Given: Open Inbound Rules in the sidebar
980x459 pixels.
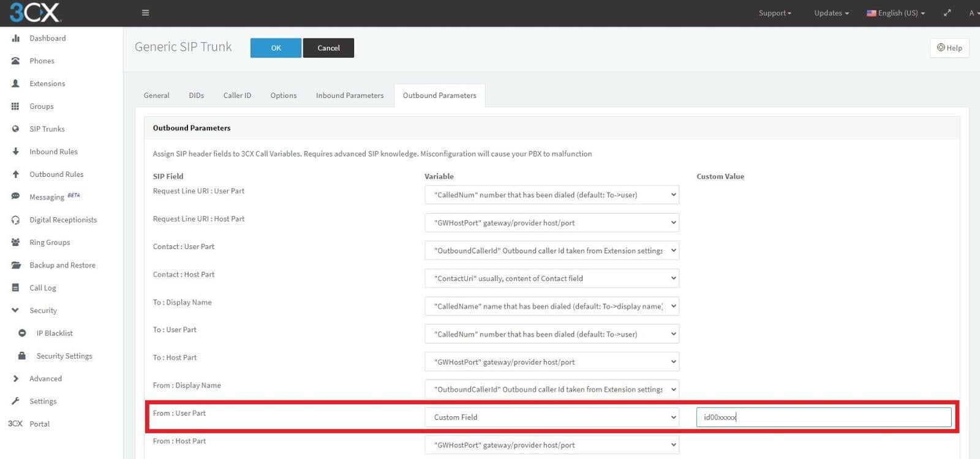Looking at the screenshot, I should [x=53, y=151].
